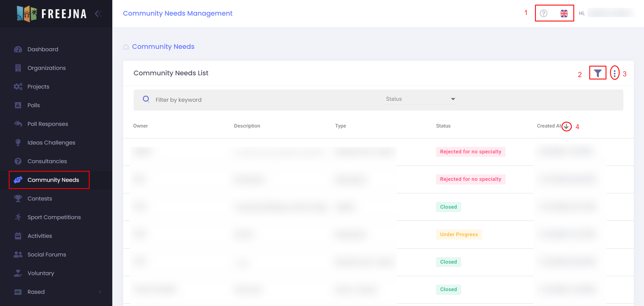Click the Under Progress status badge
Image resolution: width=644 pixels, height=306 pixels.
click(x=459, y=234)
